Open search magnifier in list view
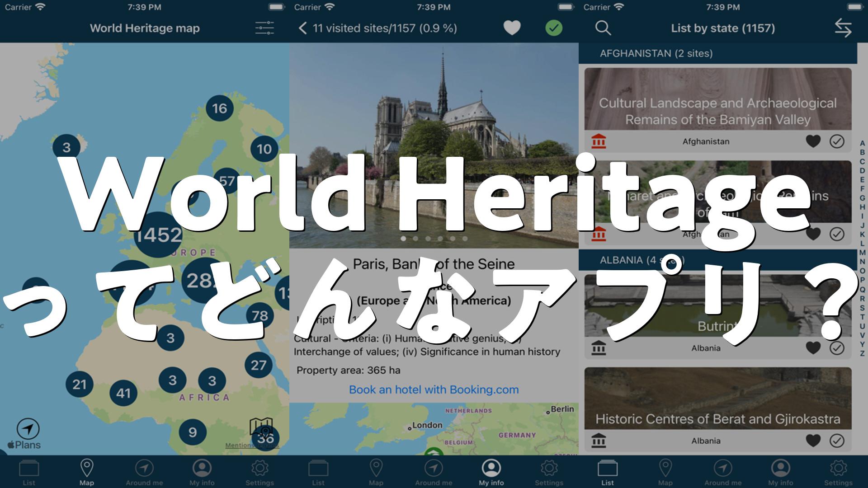The width and height of the screenshot is (868, 488). [x=603, y=28]
